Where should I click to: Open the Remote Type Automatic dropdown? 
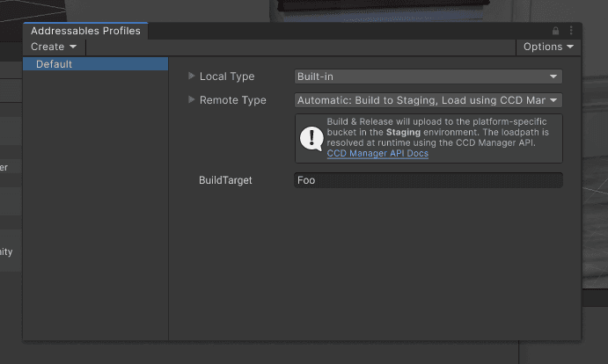pos(429,100)
